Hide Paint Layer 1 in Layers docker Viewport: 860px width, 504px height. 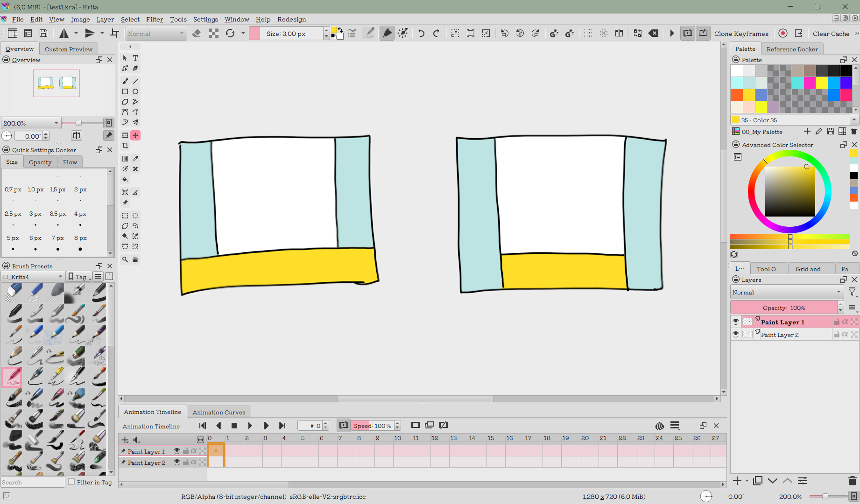[736, 322]
